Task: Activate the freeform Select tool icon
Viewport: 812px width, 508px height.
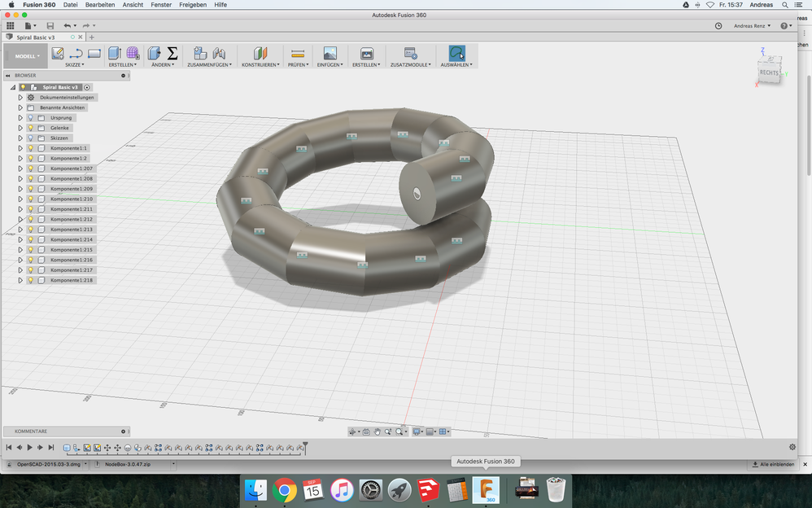Action: point(456,53)
